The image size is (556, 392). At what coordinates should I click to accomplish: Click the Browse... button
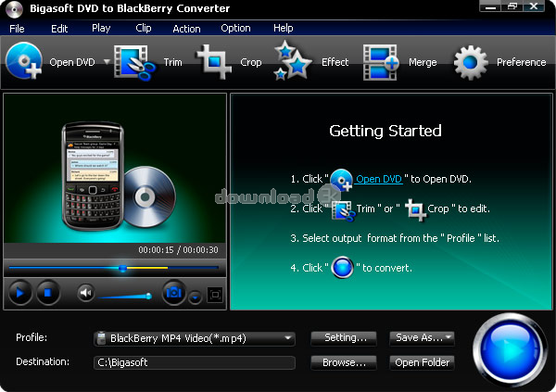pos(344,362)
